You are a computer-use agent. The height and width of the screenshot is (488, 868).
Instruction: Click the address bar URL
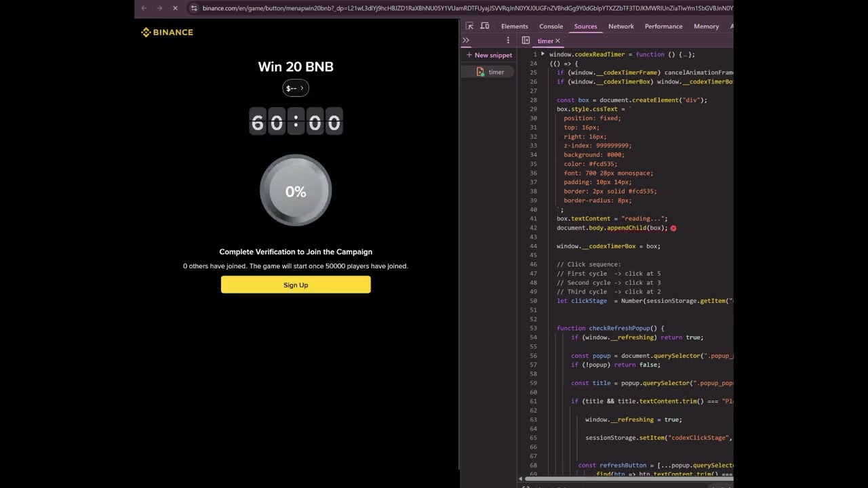click(467, 8)
